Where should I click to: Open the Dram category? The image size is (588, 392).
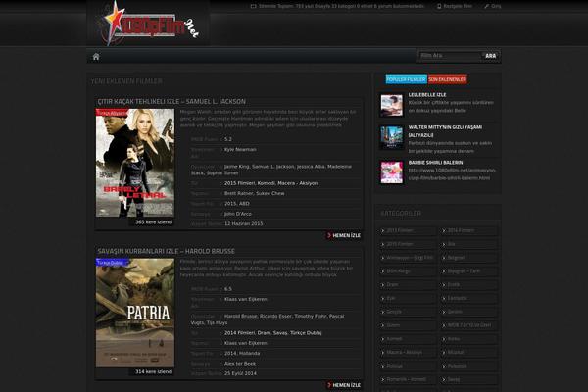[x=408, y=285]
